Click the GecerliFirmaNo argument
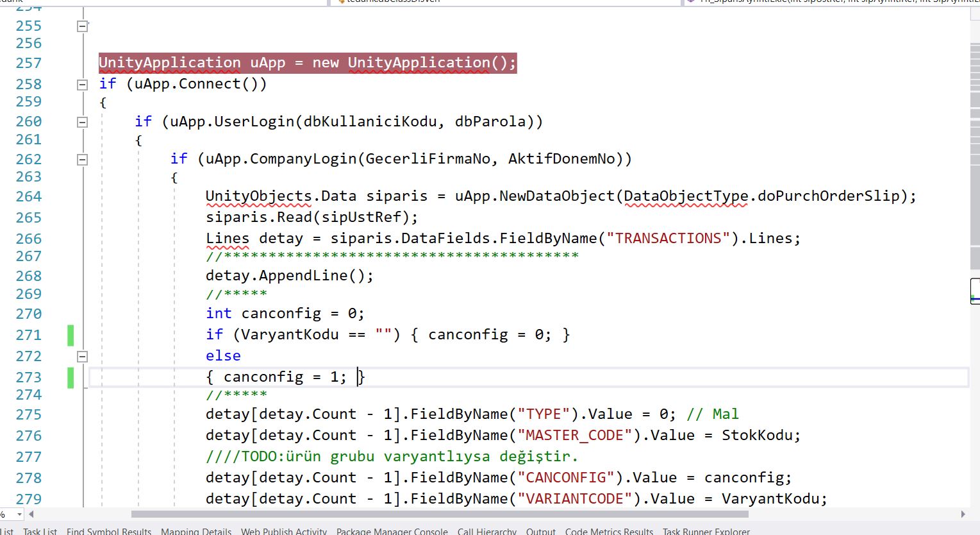The height and width of the screenshot is (535, 980). [x=428, y=159]
